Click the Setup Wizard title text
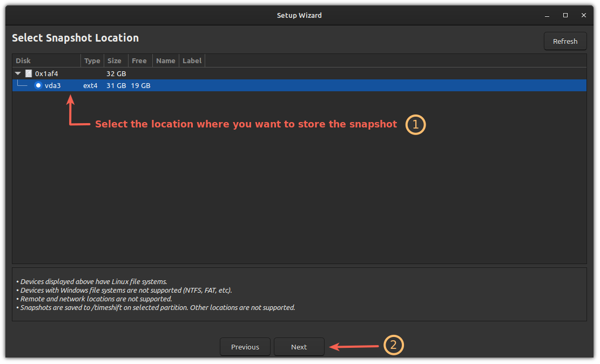Viewport: 600px width, 364px height. coord(299,15)
